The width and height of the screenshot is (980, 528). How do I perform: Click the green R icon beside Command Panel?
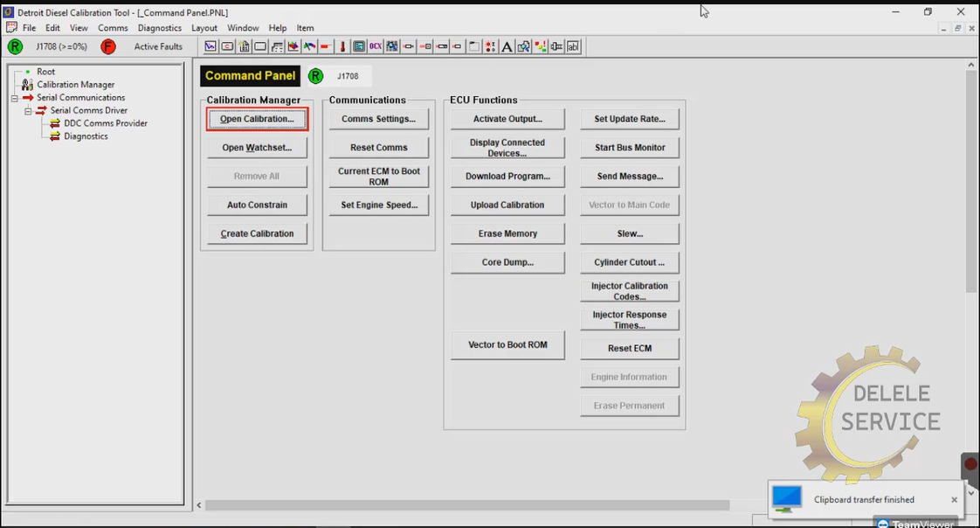(315, 76)
